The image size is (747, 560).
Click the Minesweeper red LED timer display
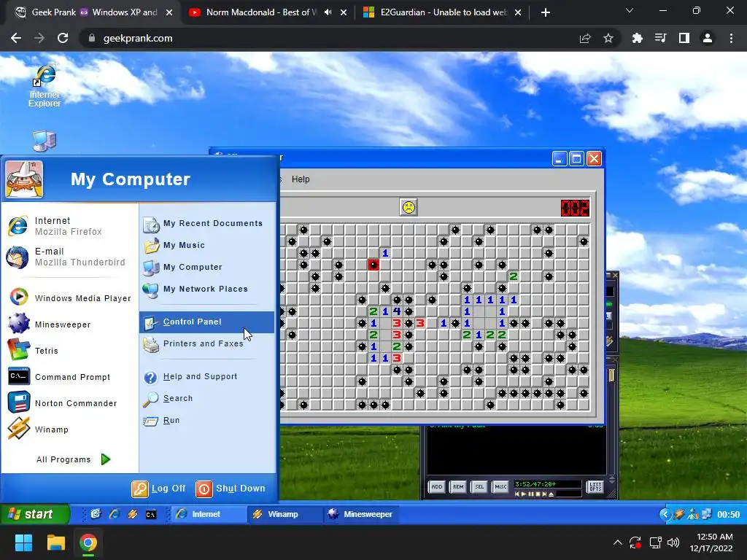575,208
